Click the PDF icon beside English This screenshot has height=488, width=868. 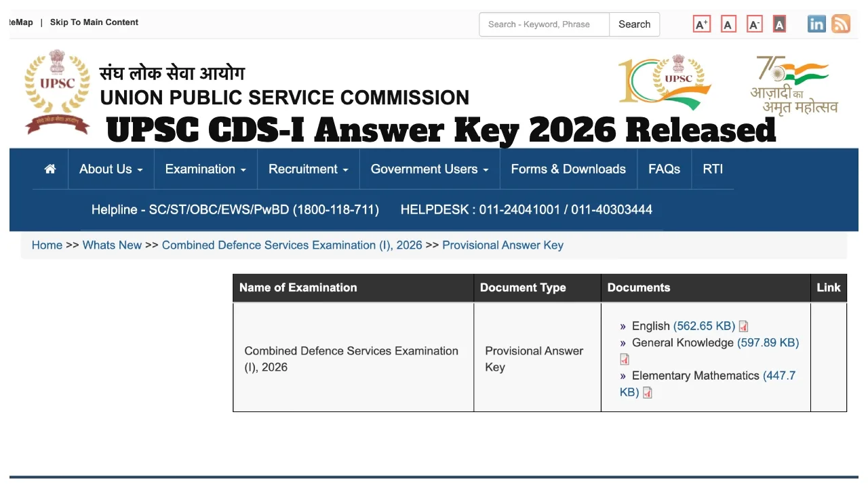coord(743,327)
